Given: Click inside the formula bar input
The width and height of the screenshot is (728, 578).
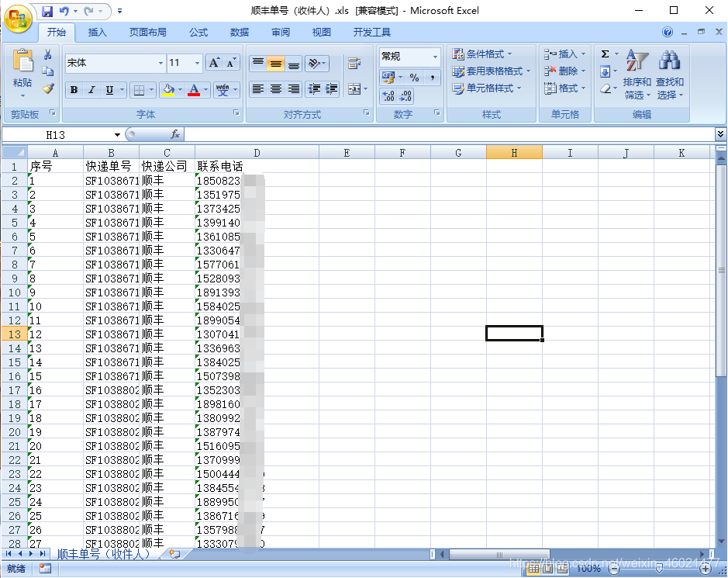Looking at the screenshot, I should (449, 134).
